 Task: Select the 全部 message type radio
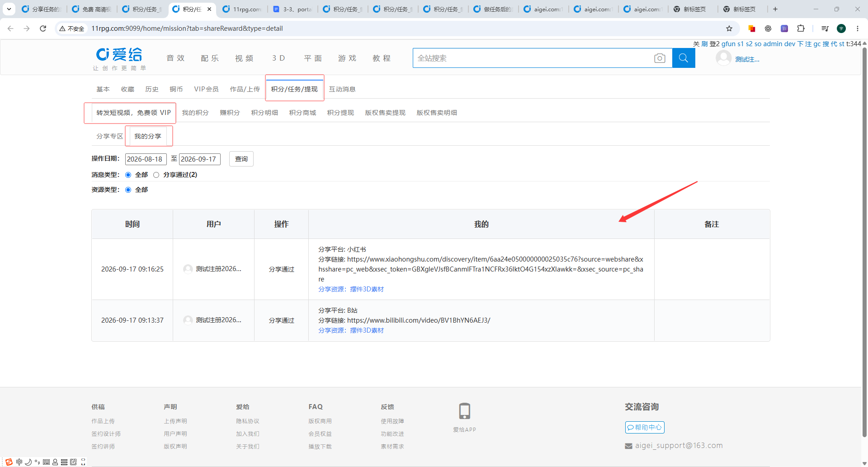128,175
